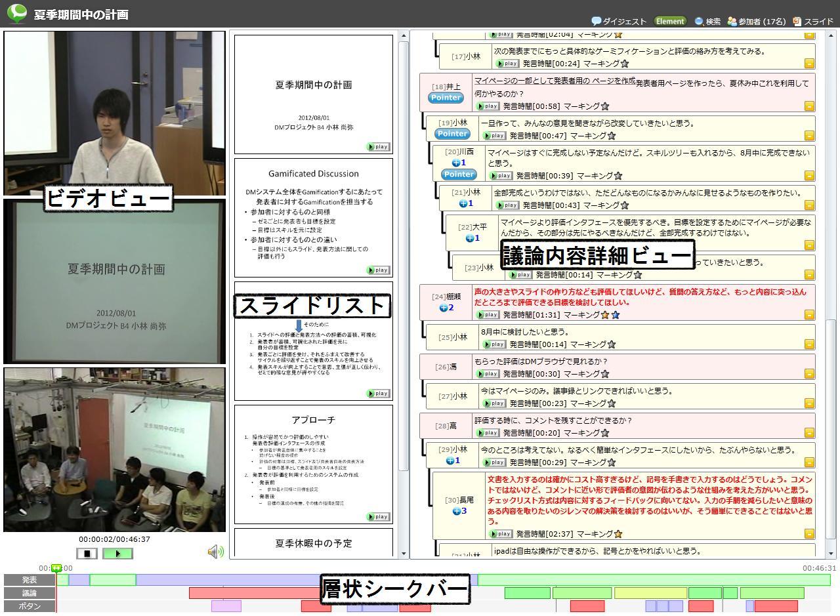Select the 議論 timeline row label
This screenshot has width=840, height=616.
click(30, 593)
